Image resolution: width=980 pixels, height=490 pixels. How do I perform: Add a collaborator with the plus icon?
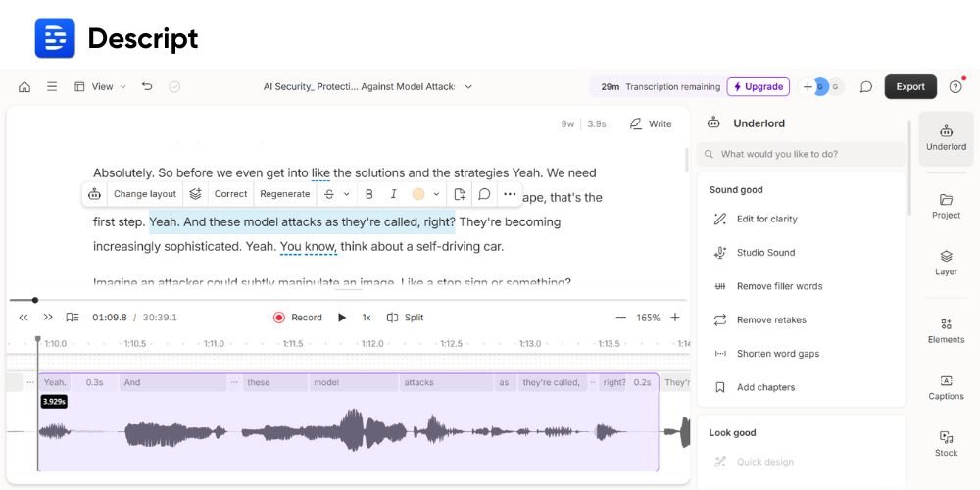[x=808, y=87]
